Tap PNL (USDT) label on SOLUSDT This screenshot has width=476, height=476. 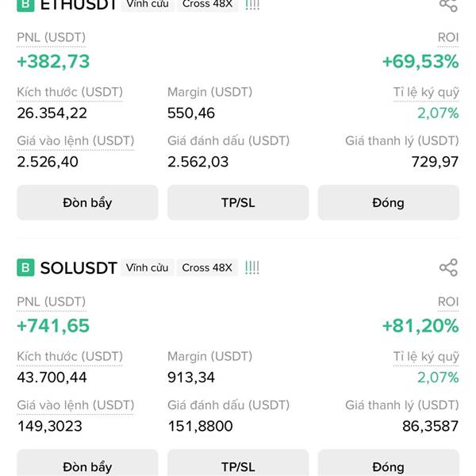click(52, 301)
